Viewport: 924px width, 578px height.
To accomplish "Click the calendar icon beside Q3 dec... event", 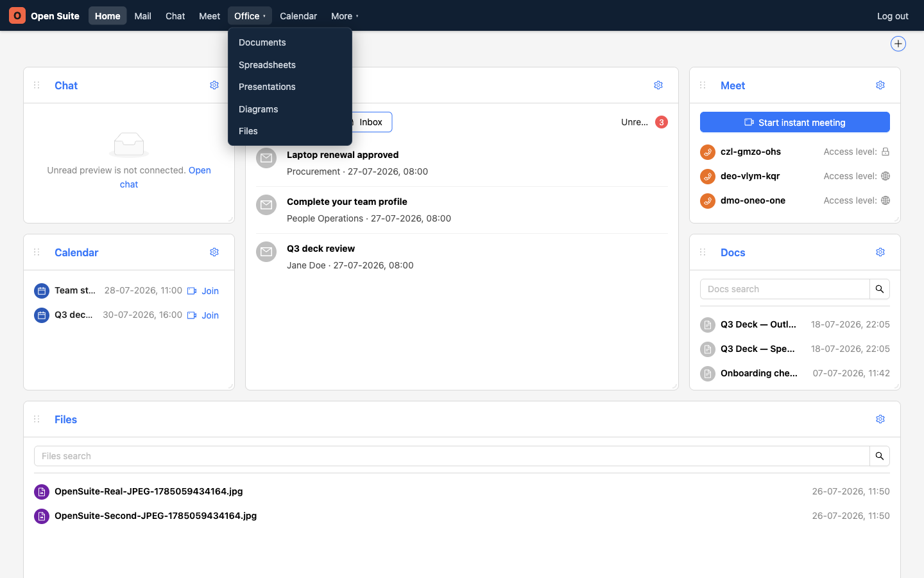I will click(42, 315).
